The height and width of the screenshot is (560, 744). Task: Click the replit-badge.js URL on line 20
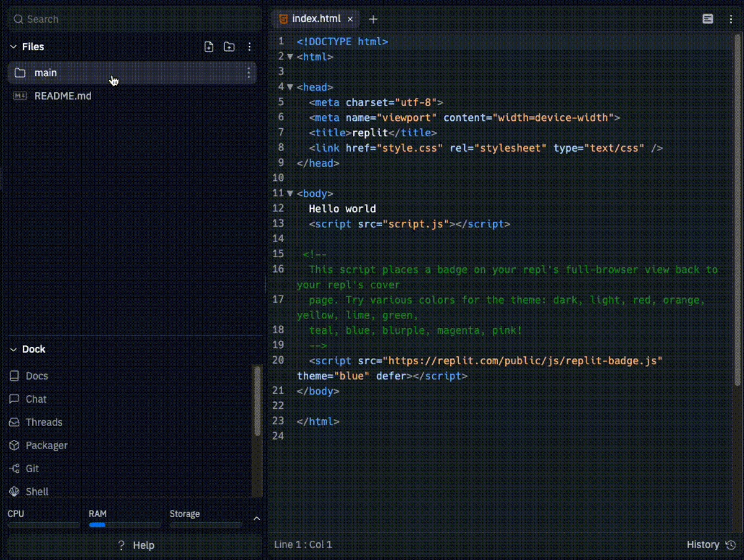523,361
